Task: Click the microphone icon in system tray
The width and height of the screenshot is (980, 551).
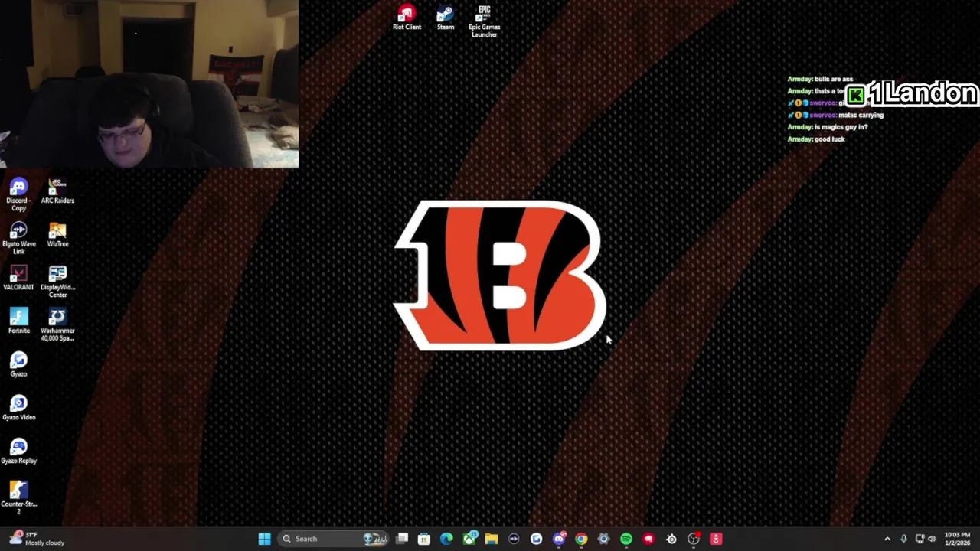Action: point(903,539)
